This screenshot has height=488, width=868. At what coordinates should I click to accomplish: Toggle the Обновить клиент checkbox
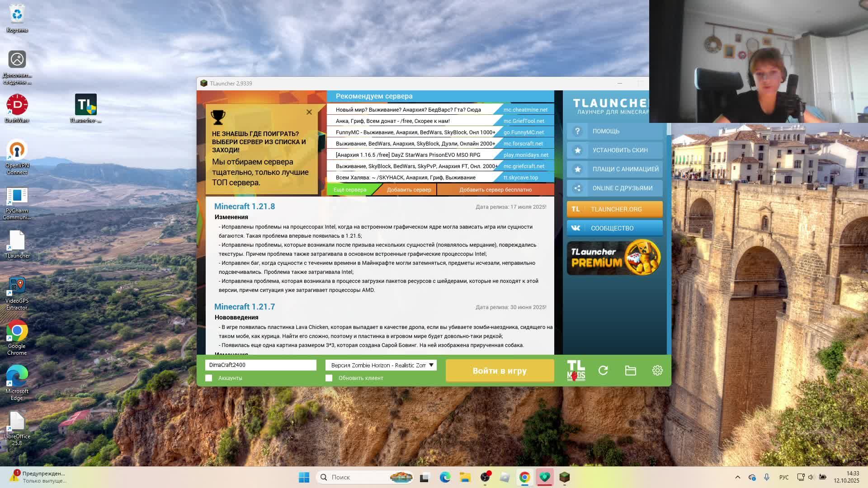tap(329, 378)
